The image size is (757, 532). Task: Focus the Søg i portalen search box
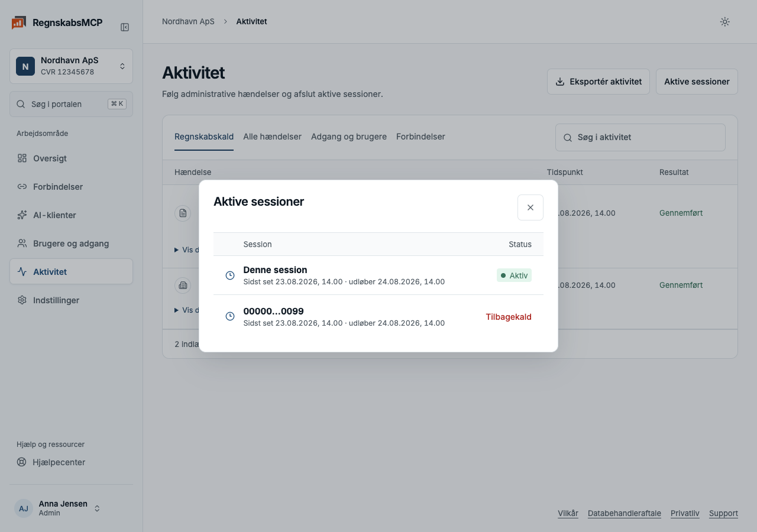(71, 104)
